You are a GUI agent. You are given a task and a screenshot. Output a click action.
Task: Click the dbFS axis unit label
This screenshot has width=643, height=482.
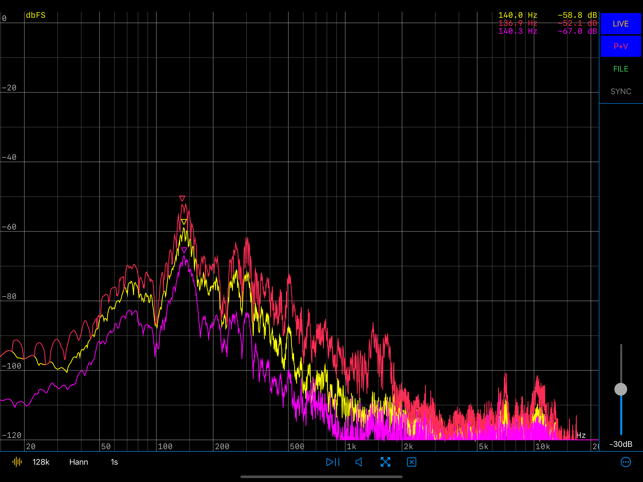pyautogui.click(x=36, y=15)
